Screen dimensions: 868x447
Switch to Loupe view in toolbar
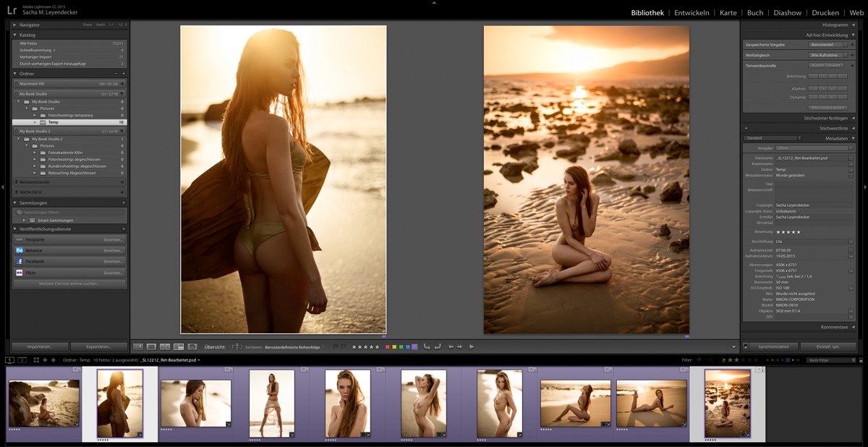click(x=151, y=347)
